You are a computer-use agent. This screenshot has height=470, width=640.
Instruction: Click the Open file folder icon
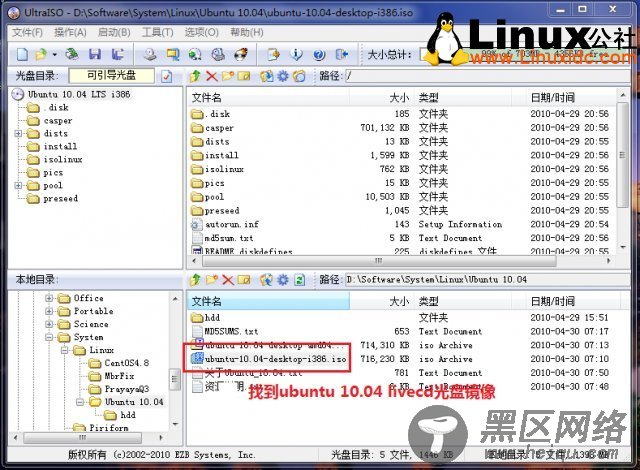41,54
